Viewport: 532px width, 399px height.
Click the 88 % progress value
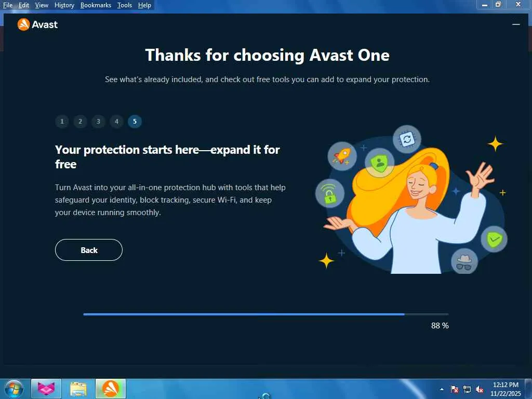(440, 326)
